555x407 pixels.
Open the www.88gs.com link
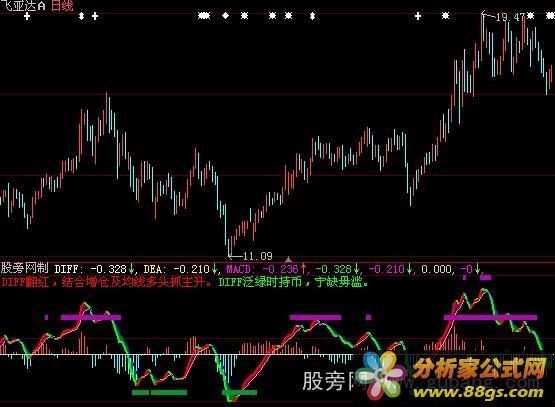(x=478, y=392)
